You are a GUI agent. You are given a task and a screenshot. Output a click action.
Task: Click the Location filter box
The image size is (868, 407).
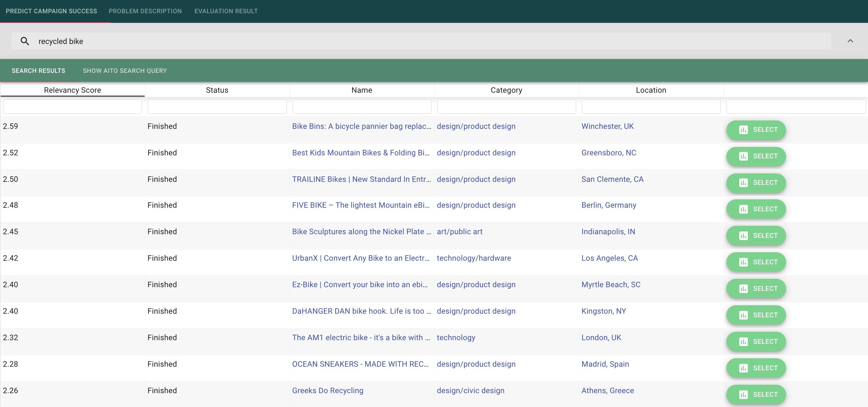[x=651, y=106]
